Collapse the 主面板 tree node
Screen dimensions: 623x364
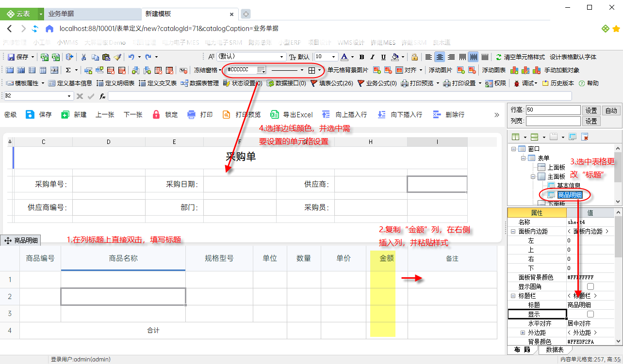[x=533, y=176]
